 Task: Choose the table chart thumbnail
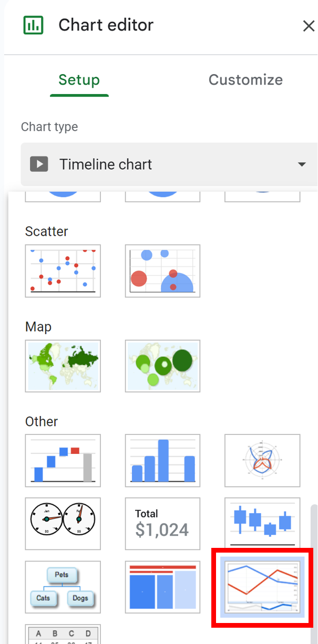tap(63, 634)
